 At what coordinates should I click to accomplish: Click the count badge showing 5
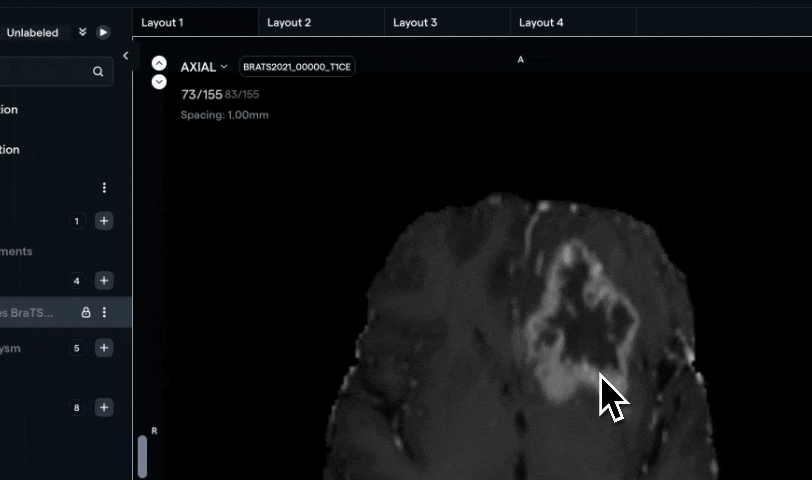click(x=77, y=348)
